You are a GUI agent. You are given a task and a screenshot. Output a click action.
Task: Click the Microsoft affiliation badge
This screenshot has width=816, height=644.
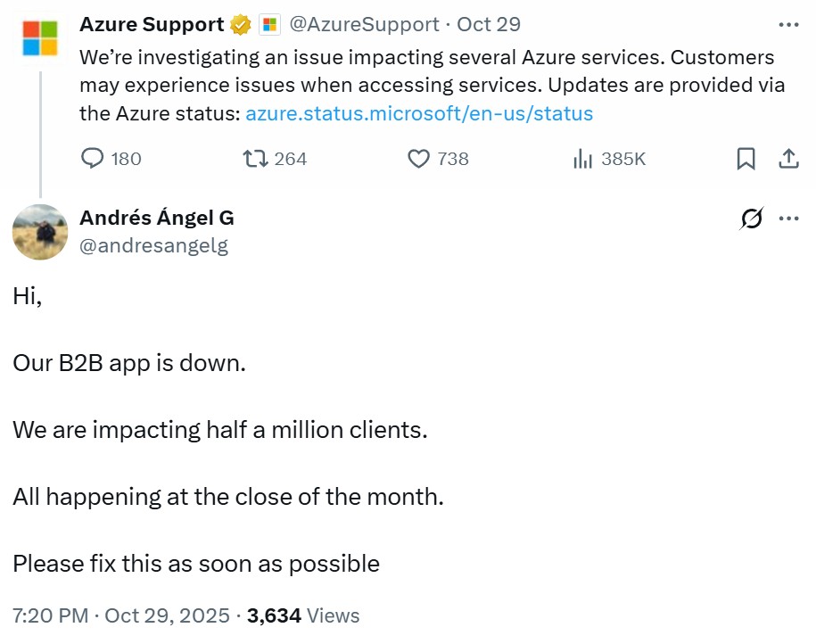[x=269, y=24]
